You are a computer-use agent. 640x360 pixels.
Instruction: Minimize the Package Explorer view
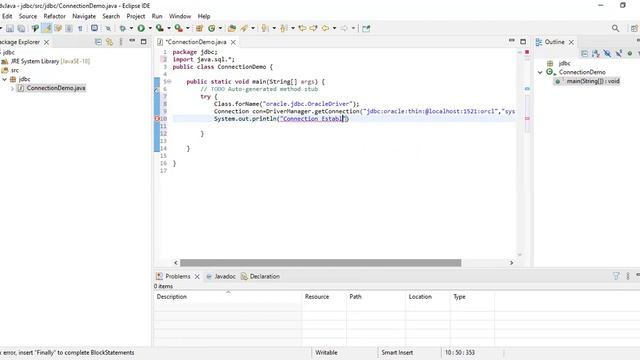tap(132, 41)
